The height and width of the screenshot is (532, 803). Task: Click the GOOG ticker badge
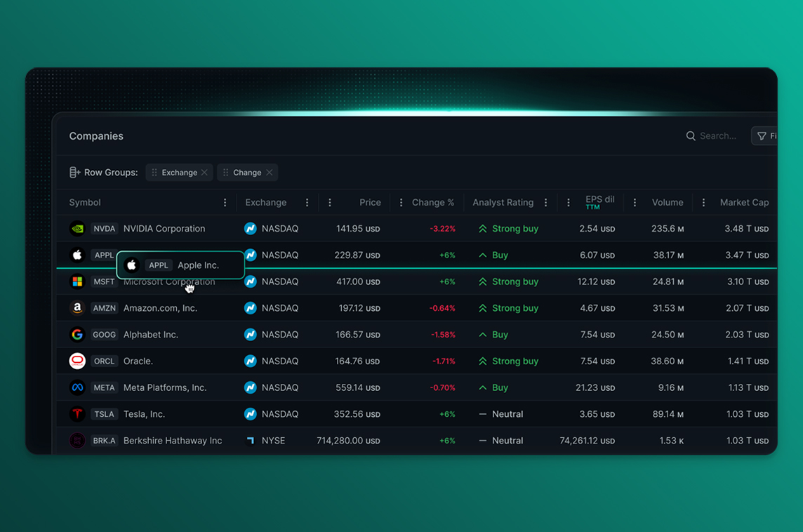point(104,334)
